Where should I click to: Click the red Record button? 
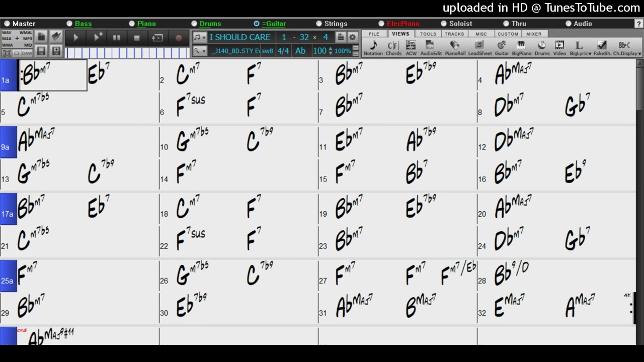[x=178, y=38]
